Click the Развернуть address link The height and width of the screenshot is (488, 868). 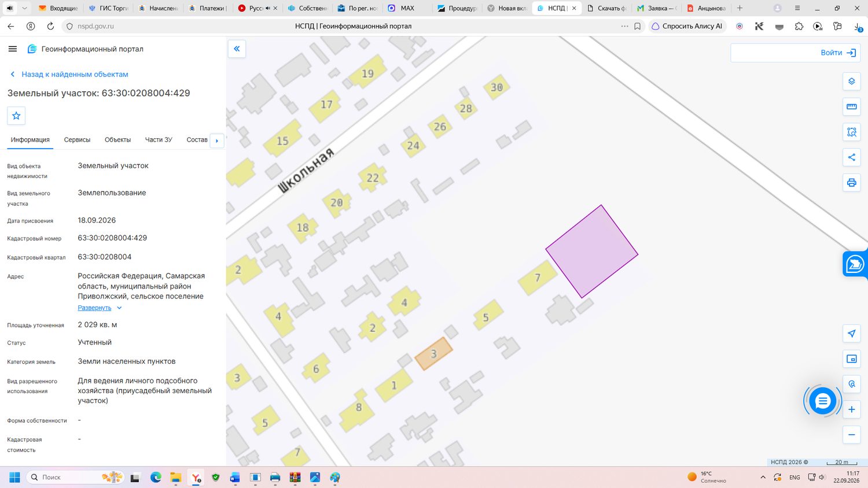(x=94, y=308)
